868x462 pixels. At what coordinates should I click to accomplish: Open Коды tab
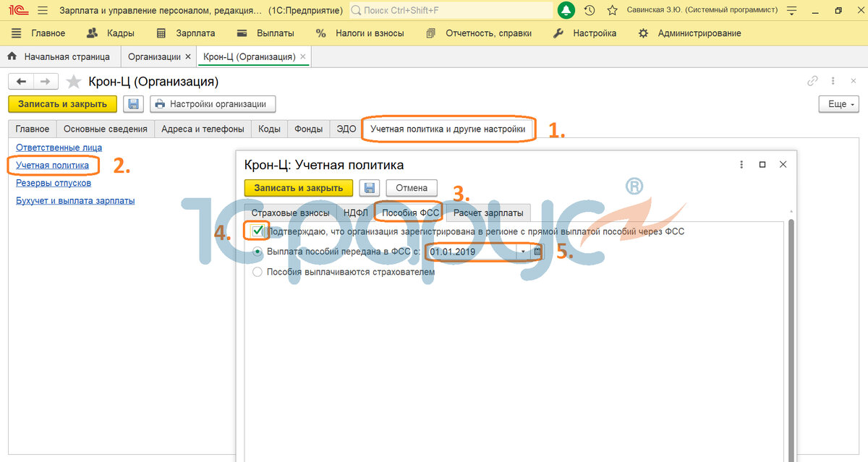(269, 129)
